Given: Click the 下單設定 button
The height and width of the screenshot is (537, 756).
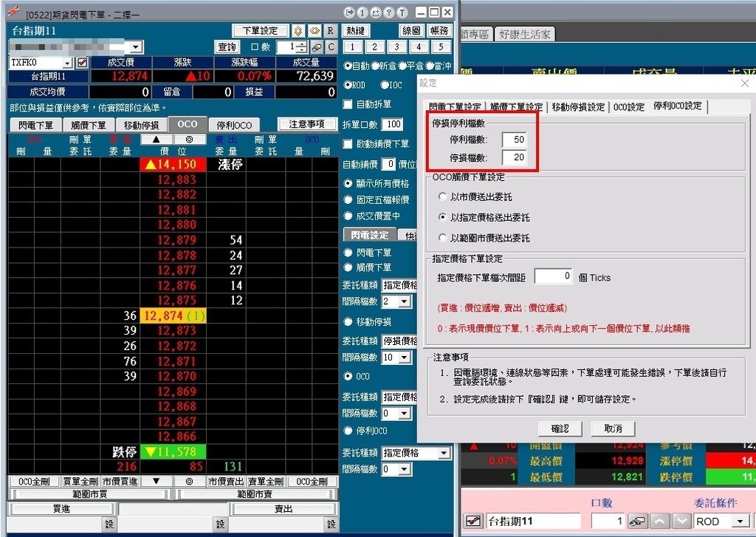Looking at the screenshot, I should click(261, 31).
